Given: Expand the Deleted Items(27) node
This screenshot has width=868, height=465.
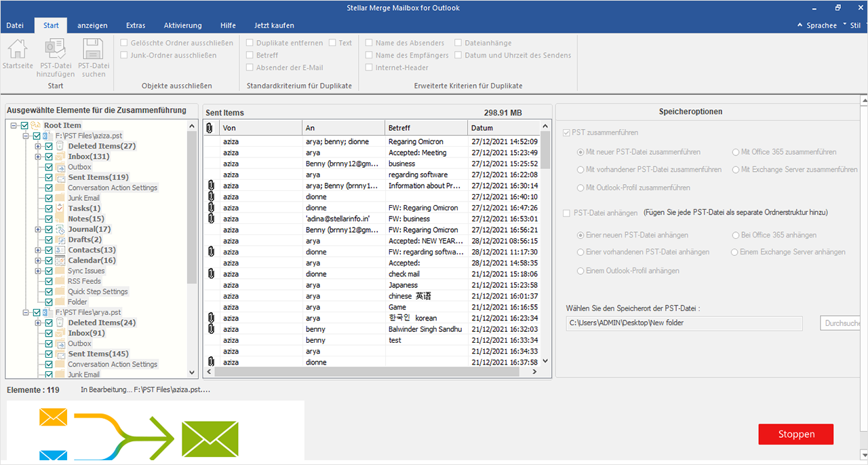Looking at the screenshot, I should (39, 147).
